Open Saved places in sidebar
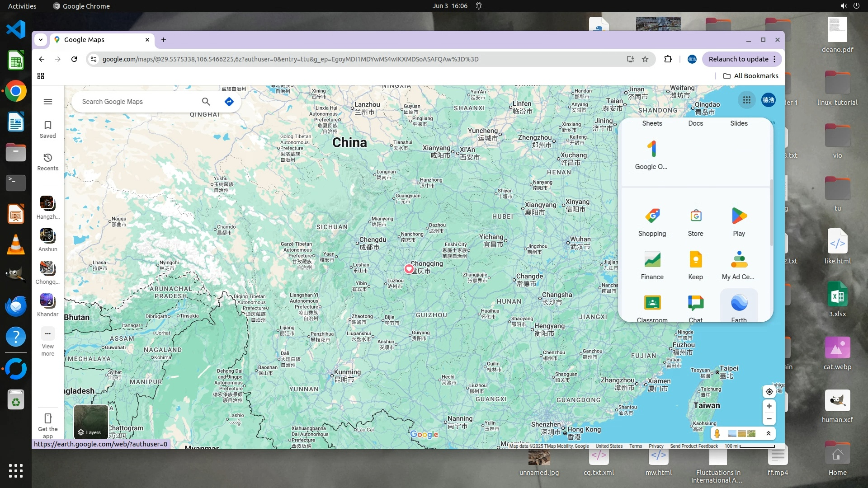The width and height of the screenshot is (868, 488). tap(47, 129)
